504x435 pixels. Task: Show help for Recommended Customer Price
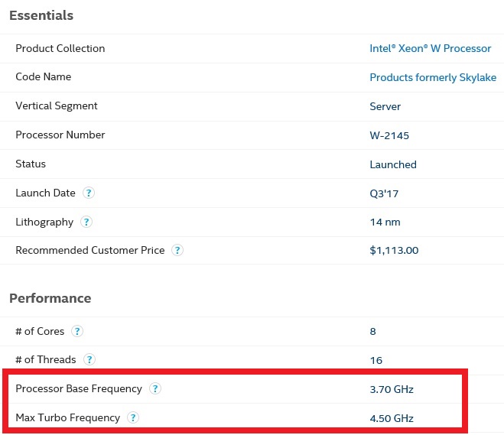click(x=177, y=250)
